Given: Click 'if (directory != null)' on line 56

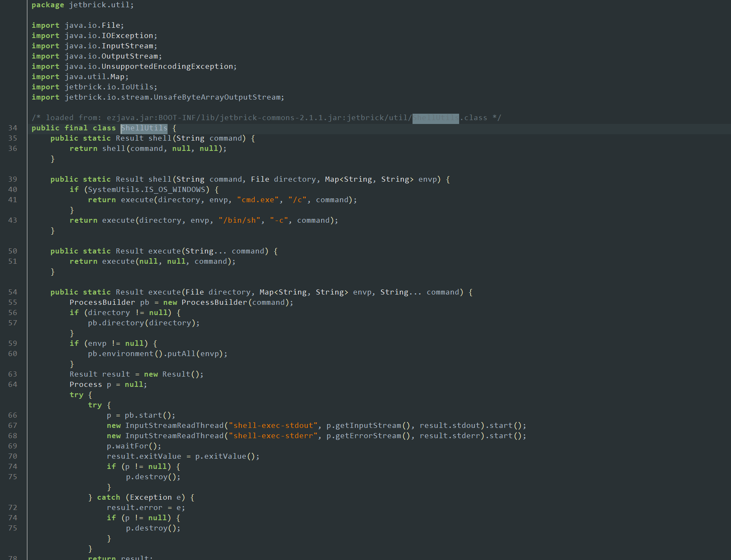Looking at the screenshot, I should click(121, 312).
